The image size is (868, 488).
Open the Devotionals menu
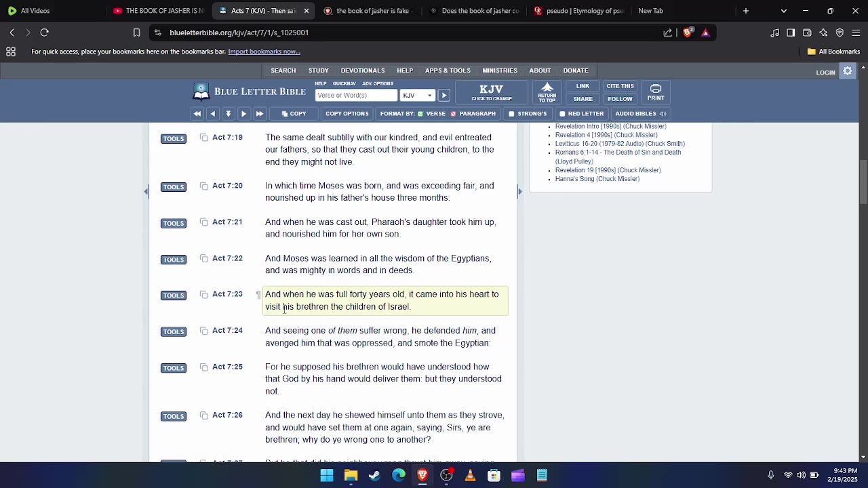(363, 70)
